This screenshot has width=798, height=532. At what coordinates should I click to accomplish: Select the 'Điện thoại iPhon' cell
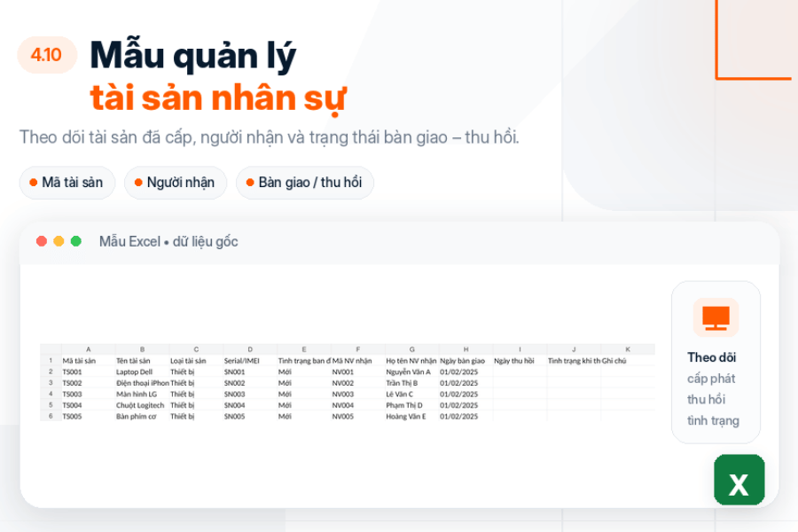pos(143,383)
